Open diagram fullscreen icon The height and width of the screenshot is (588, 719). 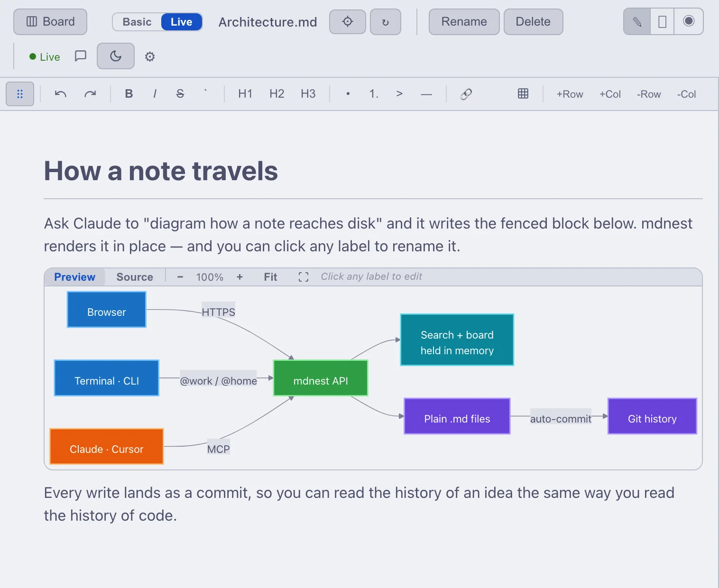pos(304,277)
